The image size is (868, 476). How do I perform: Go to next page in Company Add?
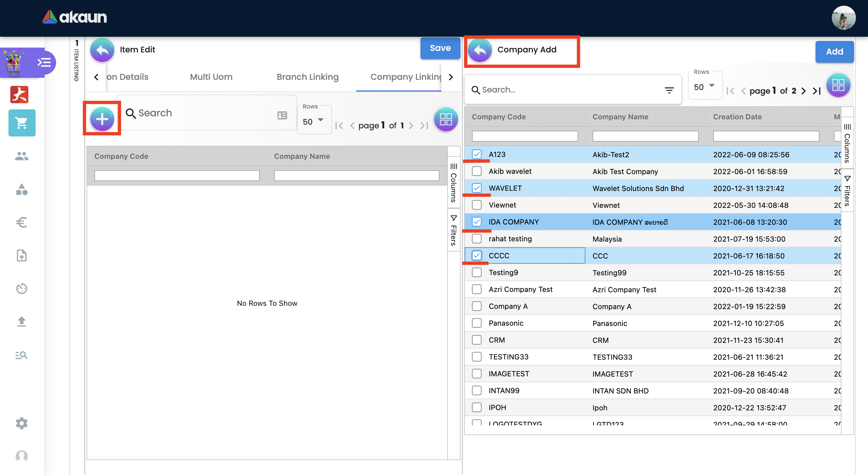[804, 91]
